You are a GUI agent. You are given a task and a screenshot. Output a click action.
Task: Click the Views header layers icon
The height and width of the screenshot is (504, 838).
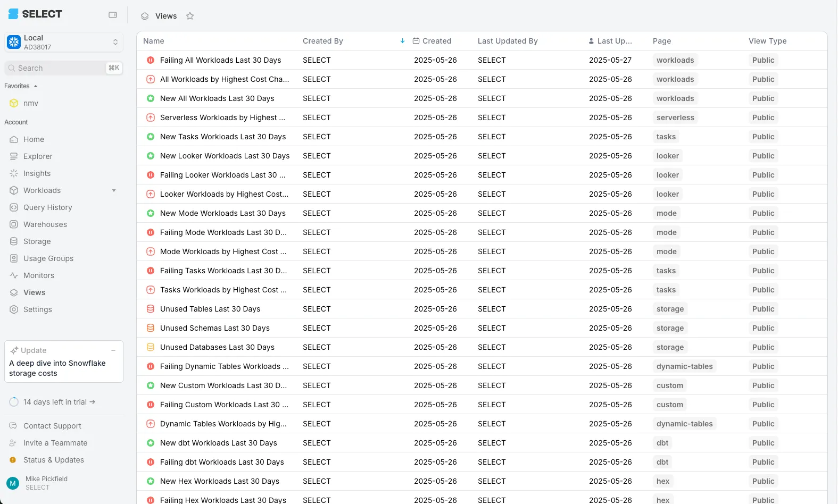[145, 16]
